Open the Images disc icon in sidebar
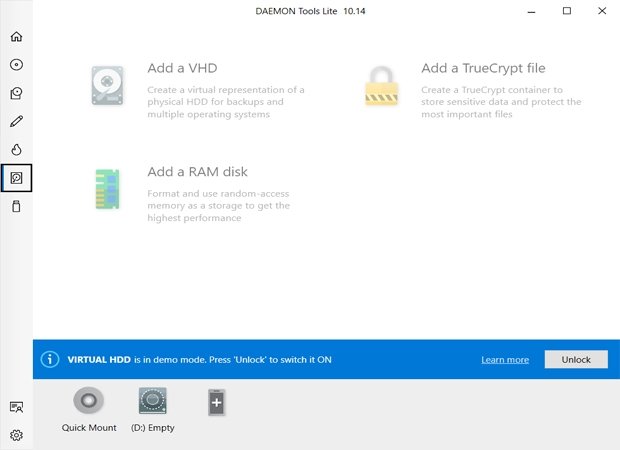 16,64
